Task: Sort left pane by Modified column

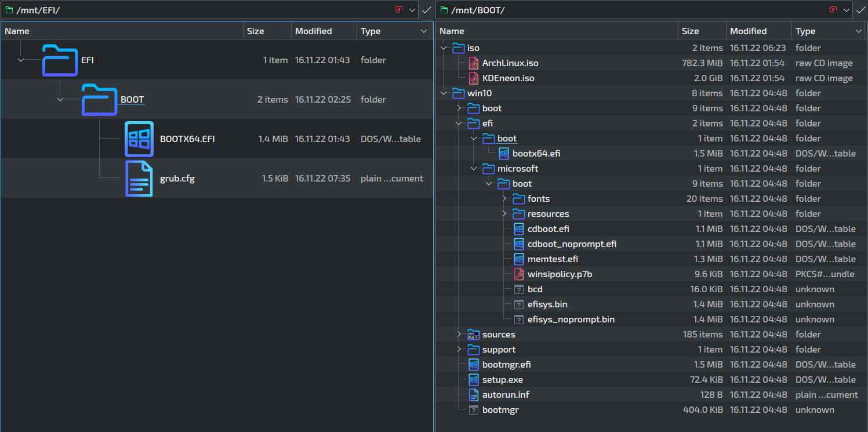Action: tap(324, 31)
